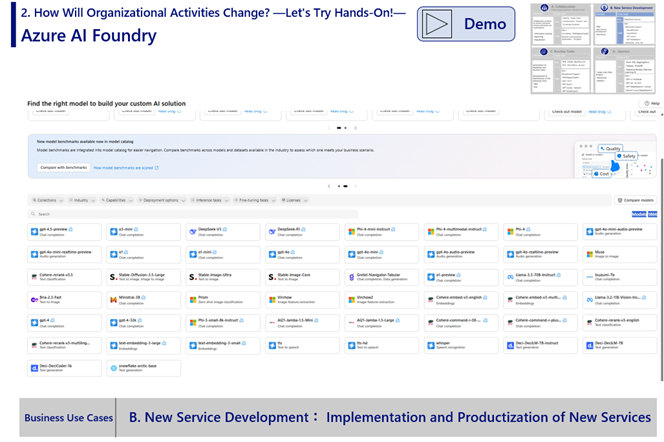Expand the Industry filter dropdown
Screen dimensions: 664x442
[x=82, y=200]
